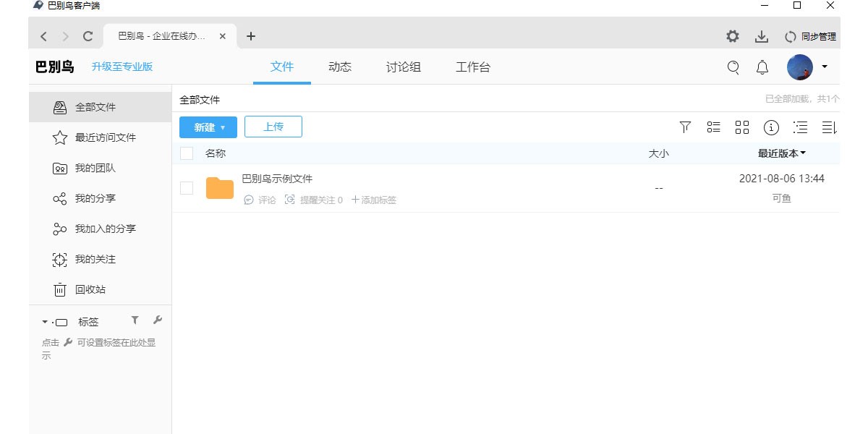868x434 pixels.
Task: Switch to list view icon
Action: pos(714,127)
